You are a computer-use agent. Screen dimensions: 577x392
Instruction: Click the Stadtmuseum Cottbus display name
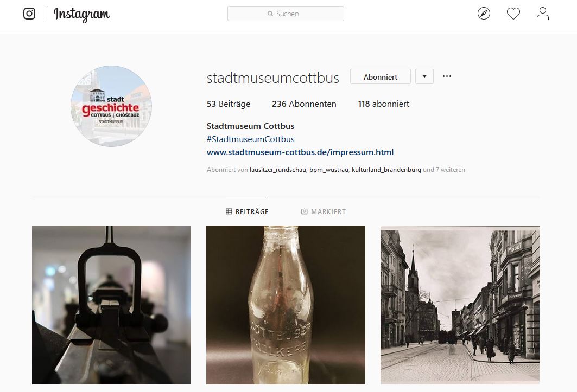(250, 126)
